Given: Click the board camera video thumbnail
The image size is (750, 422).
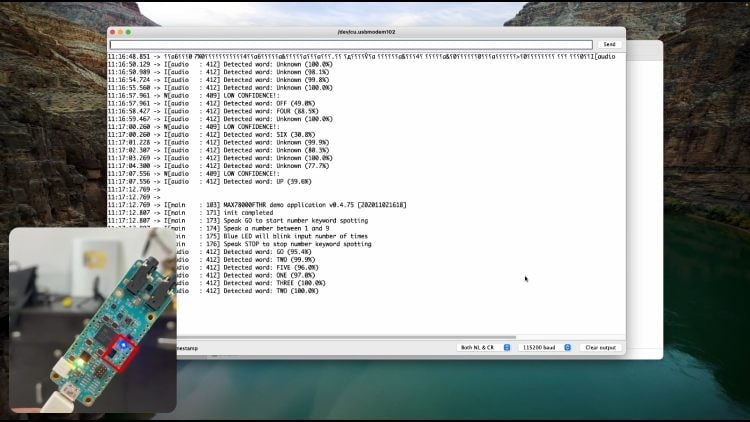Looking at the screenshot, I should coord(93,320).
